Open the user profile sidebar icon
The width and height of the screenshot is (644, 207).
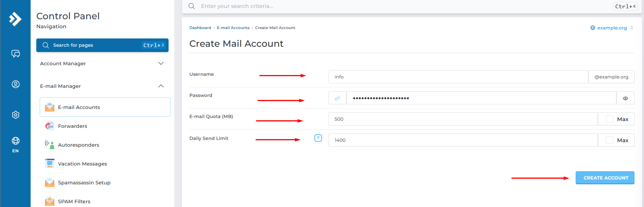click(x=15, y=84)
